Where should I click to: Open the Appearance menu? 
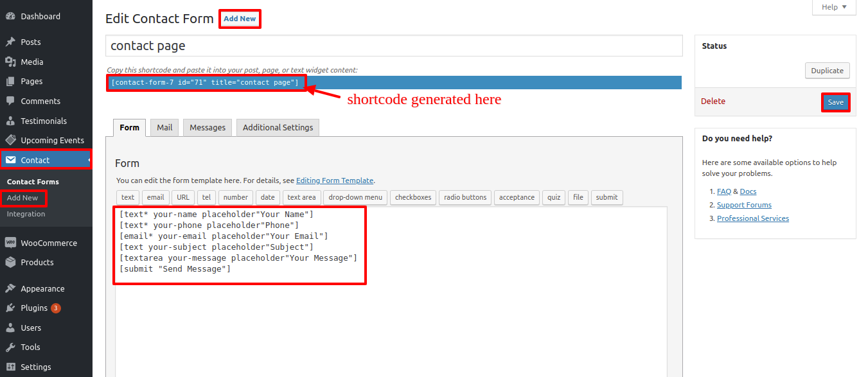[42, 288]
